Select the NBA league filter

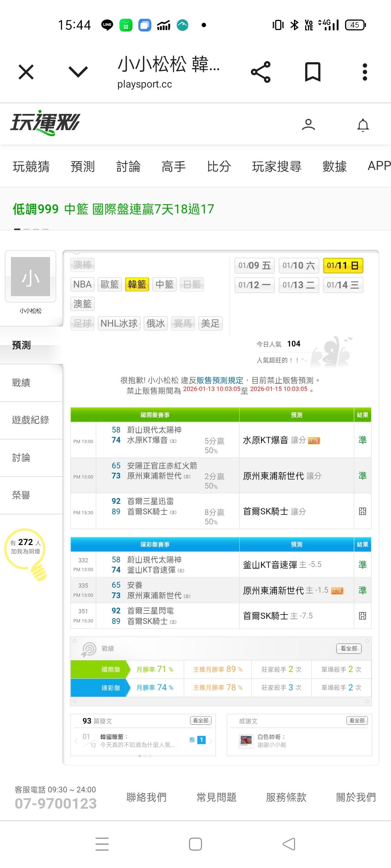(82, 284)
